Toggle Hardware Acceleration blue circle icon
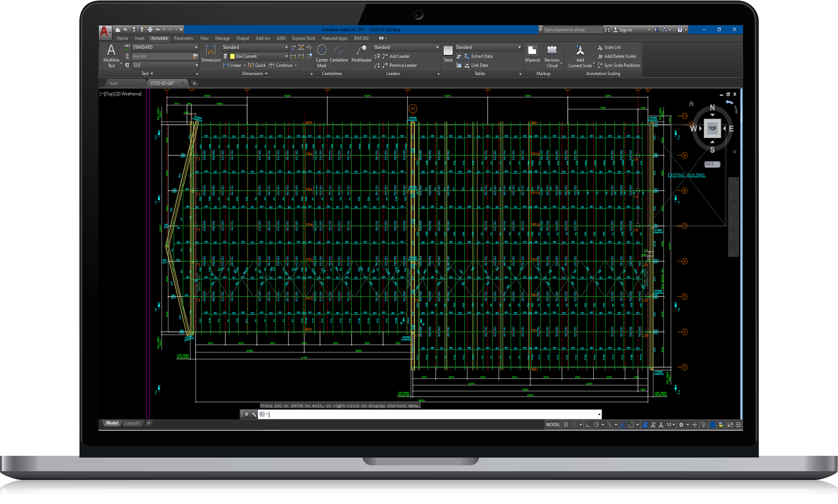Image resolution: width=838 pixels, height=504 pixels. [713, 425]
